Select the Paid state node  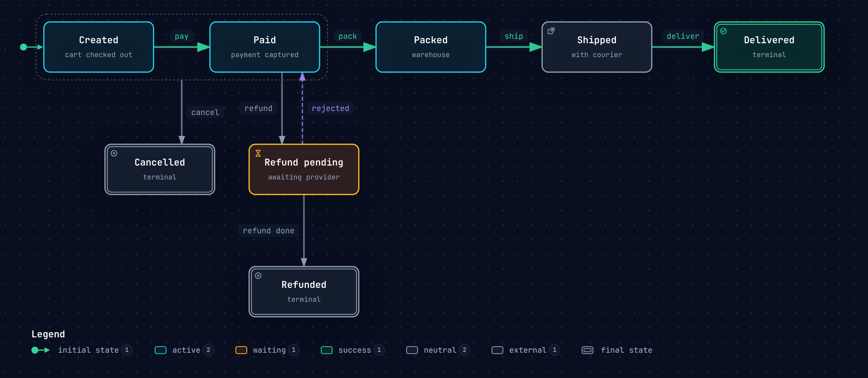(x=265, y=47)
